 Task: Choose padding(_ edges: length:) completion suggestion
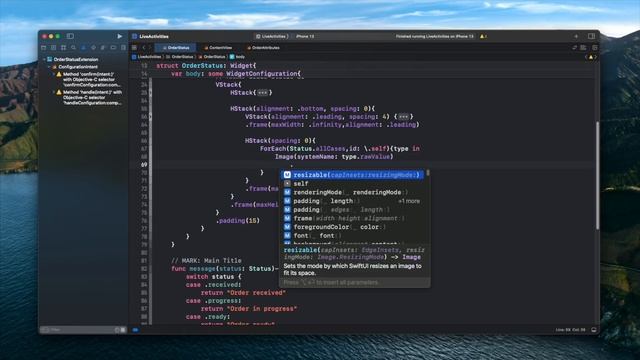pyautogui.click(x=352, y=210)
